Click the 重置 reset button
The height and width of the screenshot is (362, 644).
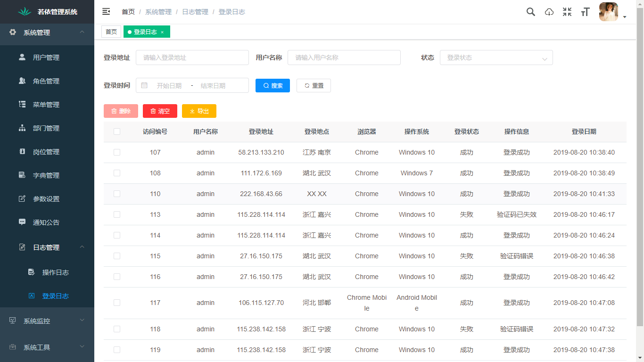coord(314,85)
